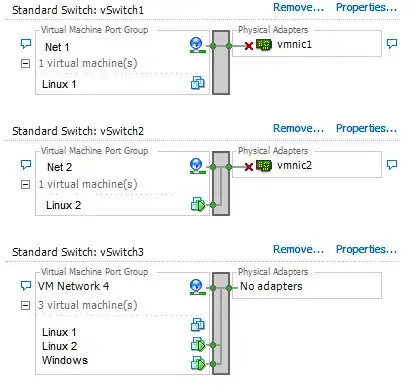Open Properties for vSwitch3

pyautogui.click(x=366, y=249)
